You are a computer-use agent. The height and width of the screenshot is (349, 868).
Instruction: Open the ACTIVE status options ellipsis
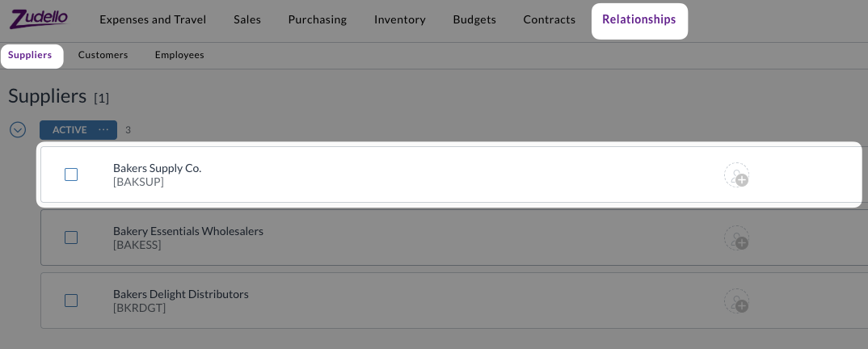pos(103,130)
